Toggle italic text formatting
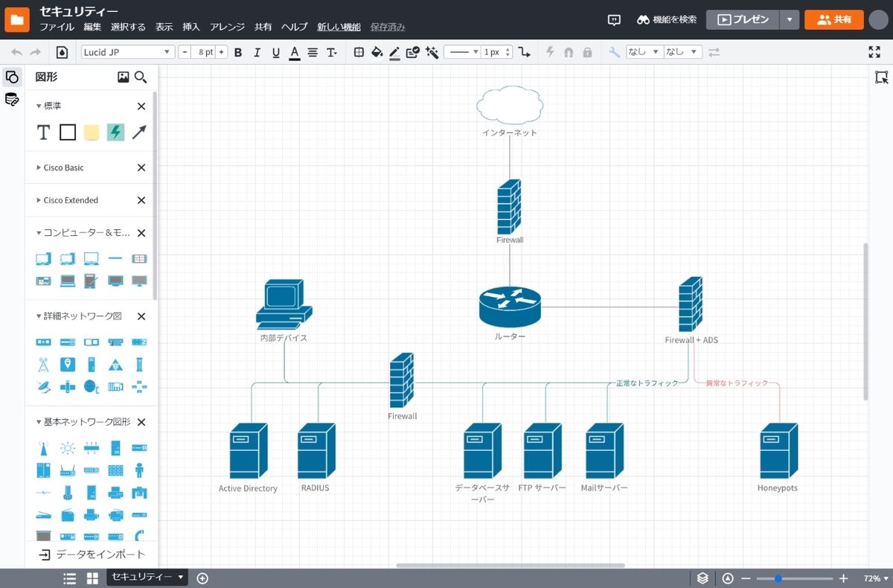 [257, 52]
